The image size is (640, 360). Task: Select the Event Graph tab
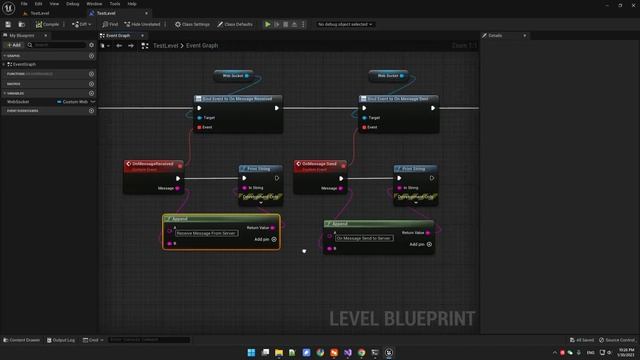[118, 36]
